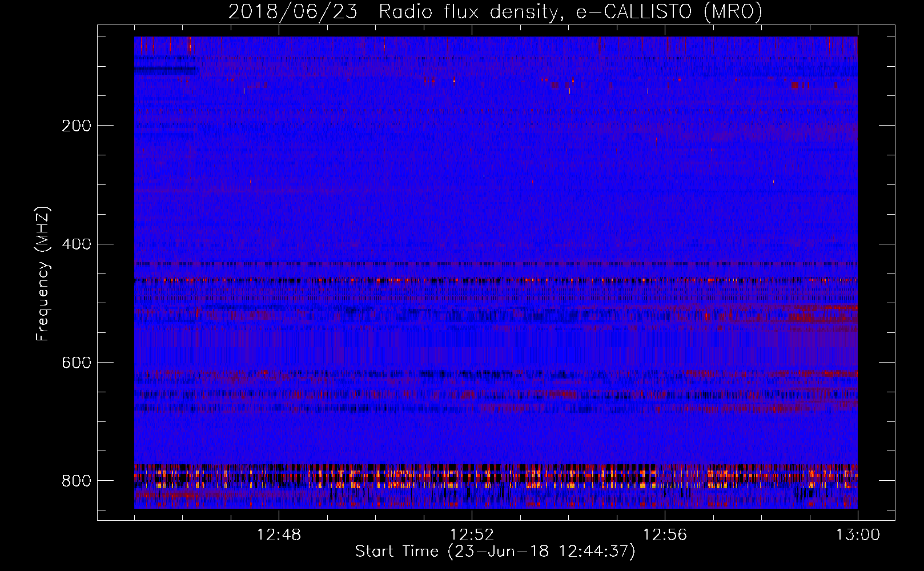Click the 600 frequency tick label
924x571 pixels.
coord(76,363)
